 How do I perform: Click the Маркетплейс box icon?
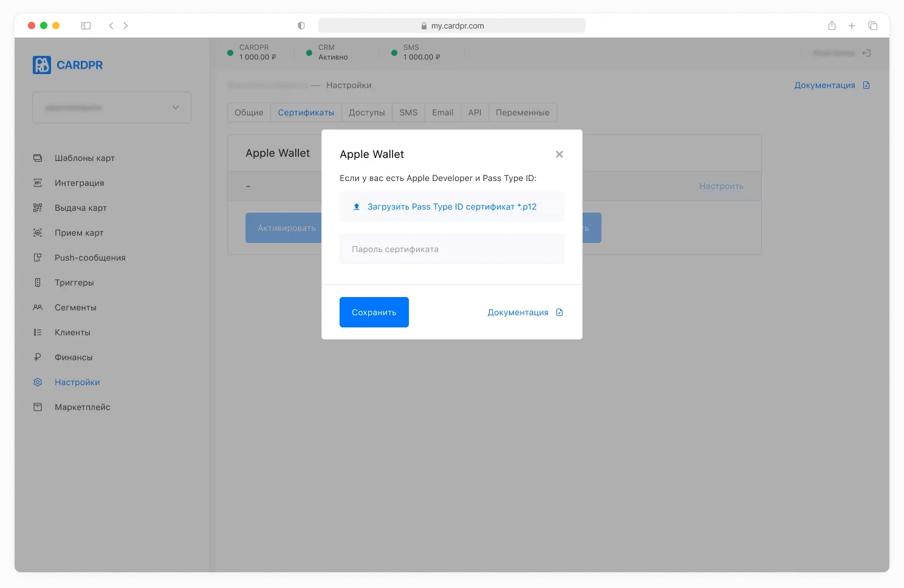(38, 407)
